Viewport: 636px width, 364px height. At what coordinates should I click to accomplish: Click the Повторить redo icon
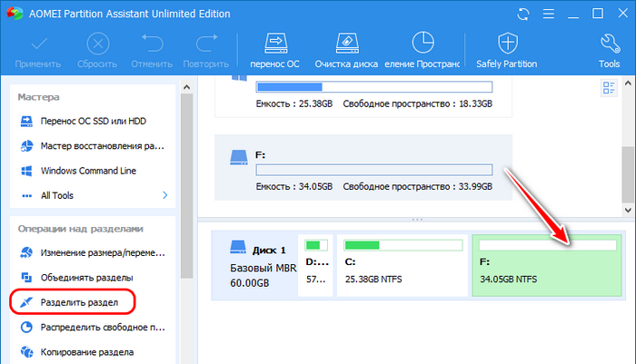(x=206, y=43)
